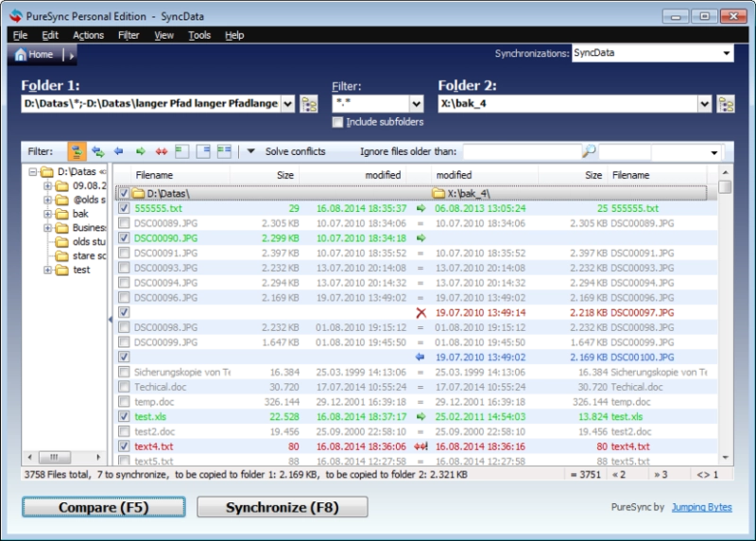Show files existing on both sides icon
Viewport: 756px width, 541px height.
(x=224, y=151)
